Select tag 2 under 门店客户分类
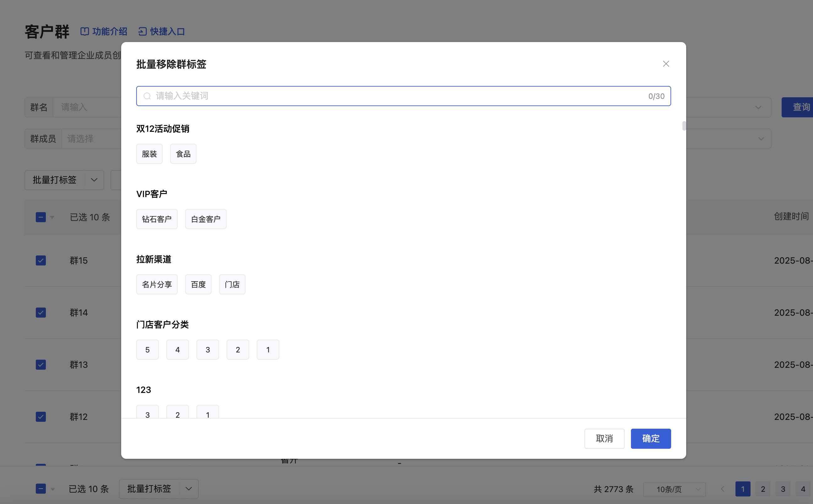813x504 pixels. point(238,350)
